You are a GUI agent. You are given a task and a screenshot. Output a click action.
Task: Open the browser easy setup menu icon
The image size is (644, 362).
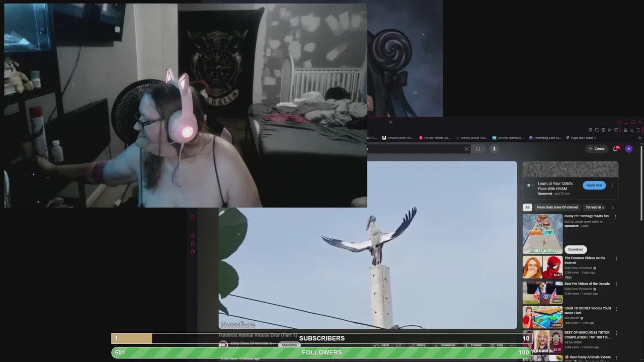tap(639, 130)
